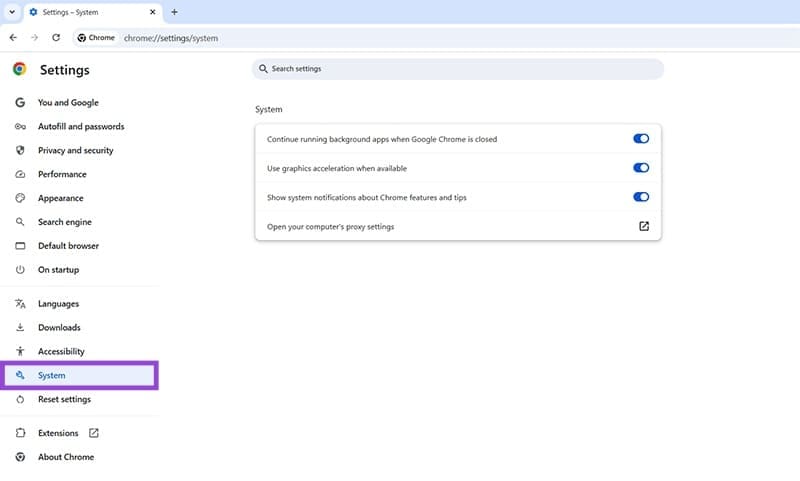Viewport: 800px width, 481px height.
Task: Click the browser Back arrow
Action: tap(13, 38)
